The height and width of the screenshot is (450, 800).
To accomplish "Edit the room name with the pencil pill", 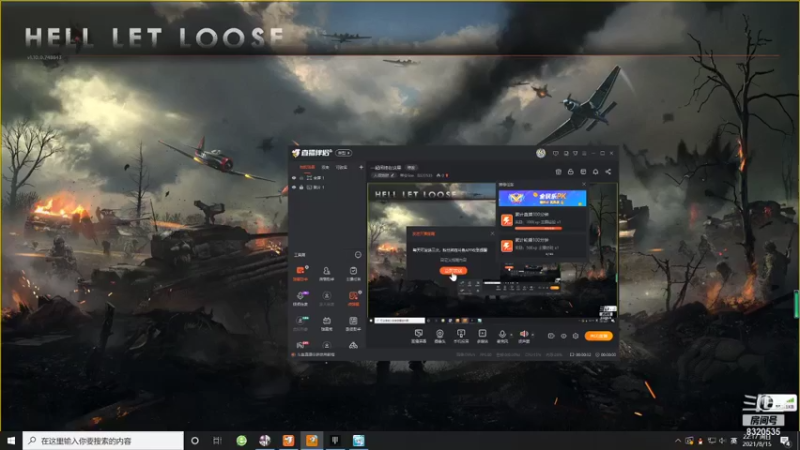I will coord(384,176).
